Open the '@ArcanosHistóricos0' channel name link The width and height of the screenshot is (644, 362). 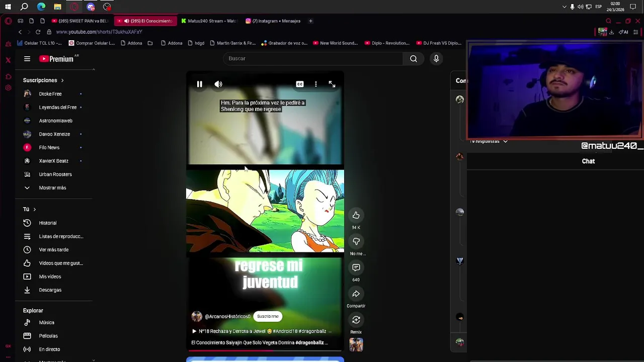pos(227,316)
